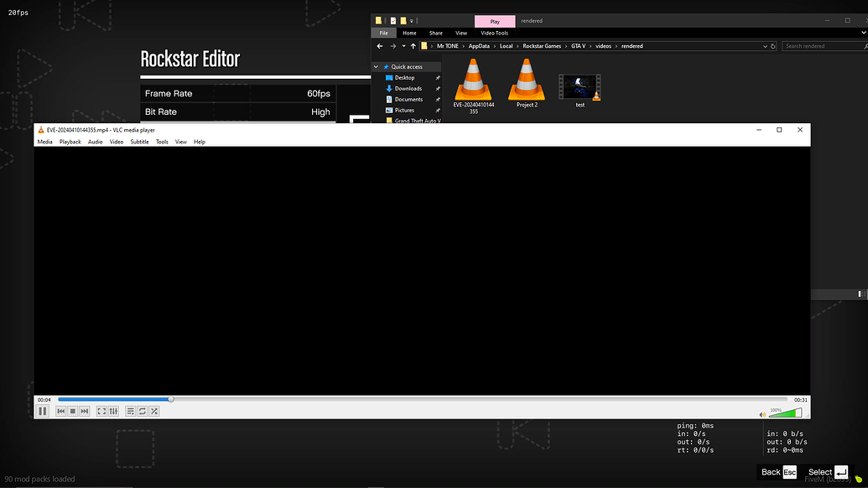This screenshot has width=868, height=488.
Task: Open VLC's Playback menu
Action: point(70,141)
